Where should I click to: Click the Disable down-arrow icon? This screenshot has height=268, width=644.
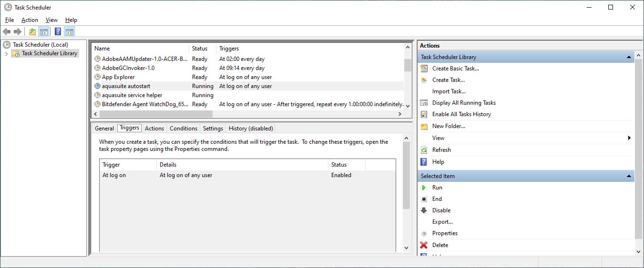coord(424,210)
